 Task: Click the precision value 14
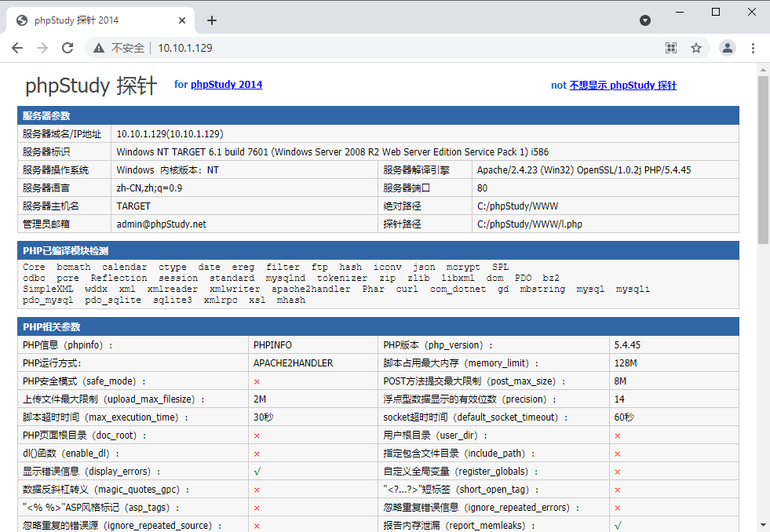619,399
